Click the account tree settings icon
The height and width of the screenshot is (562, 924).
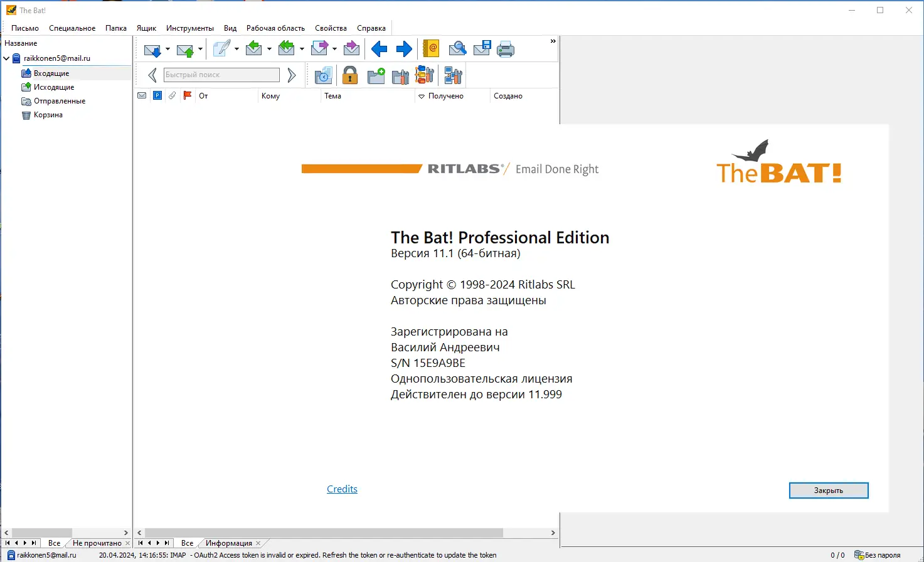(x=453, y=76)
